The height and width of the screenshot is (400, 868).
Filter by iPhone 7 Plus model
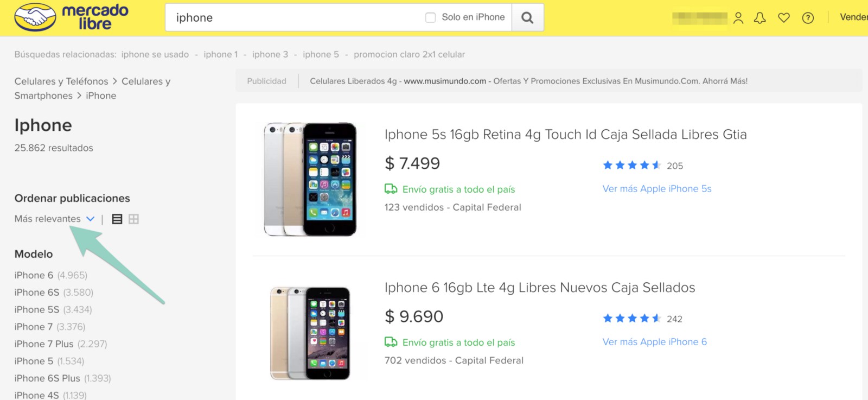click(44, 344)
